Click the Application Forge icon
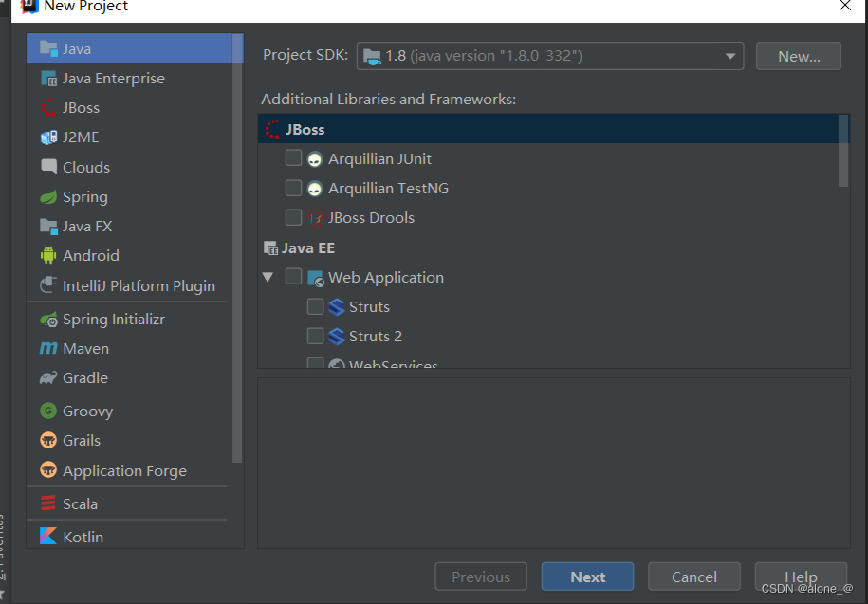 48,470
